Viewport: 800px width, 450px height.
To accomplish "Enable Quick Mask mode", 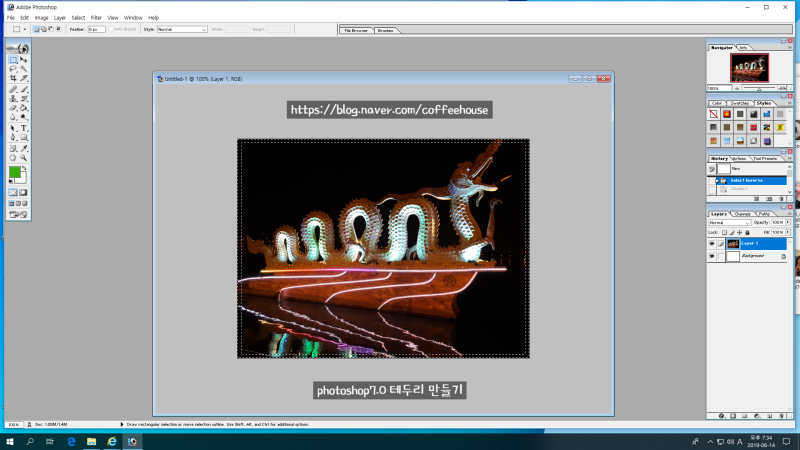I will tap(23, 192).
